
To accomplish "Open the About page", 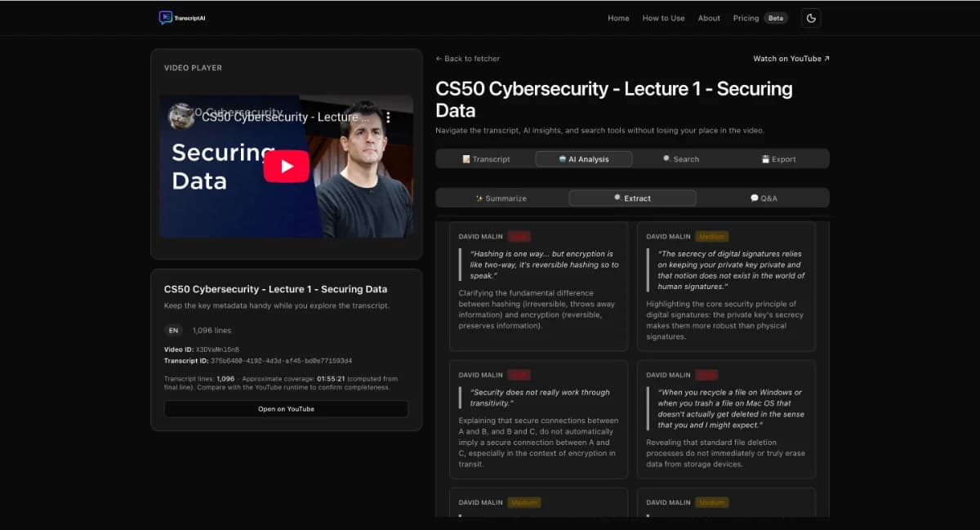I will tap(709, 18).
